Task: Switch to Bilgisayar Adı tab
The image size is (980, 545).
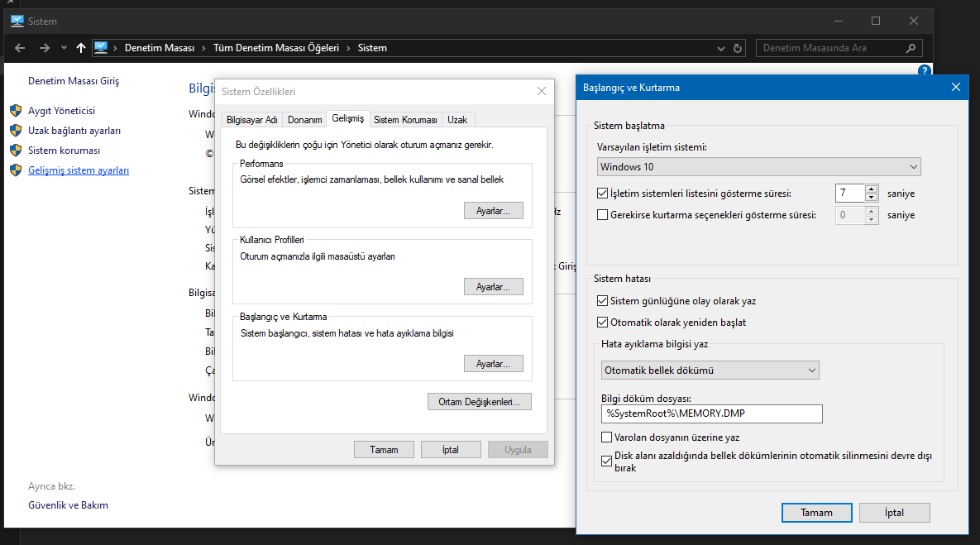Action: tap(252, 120)
